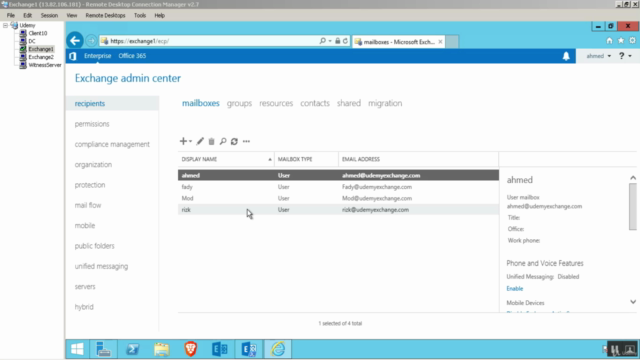Click the delete trash can icon
Screen dimensions: 640x360
click(211, 141)
